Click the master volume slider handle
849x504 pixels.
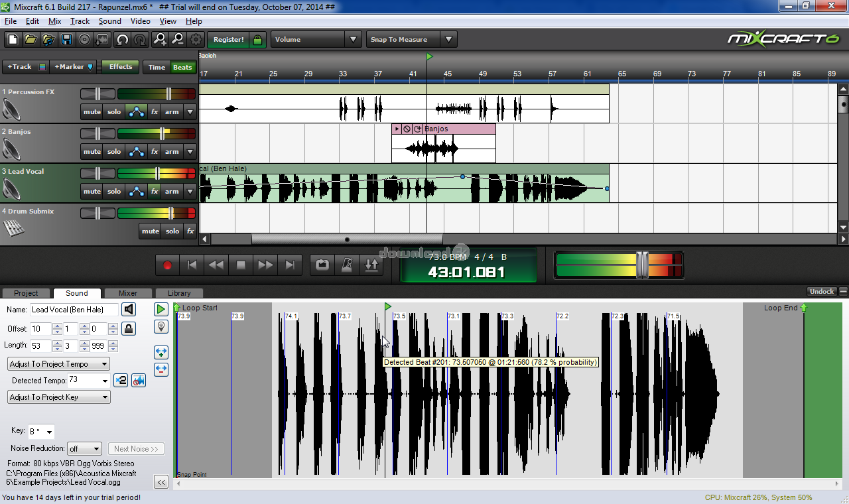tap(641, 265)
